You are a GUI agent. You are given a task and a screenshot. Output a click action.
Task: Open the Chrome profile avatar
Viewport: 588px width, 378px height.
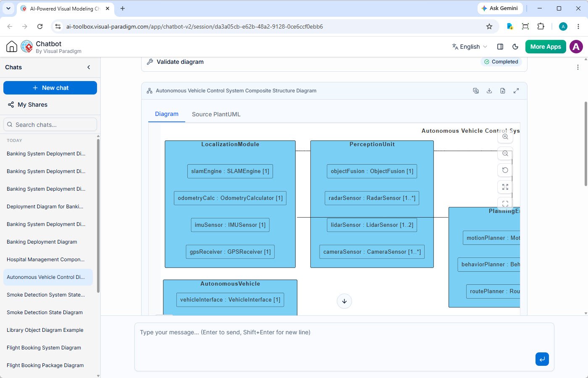[563, 26]
